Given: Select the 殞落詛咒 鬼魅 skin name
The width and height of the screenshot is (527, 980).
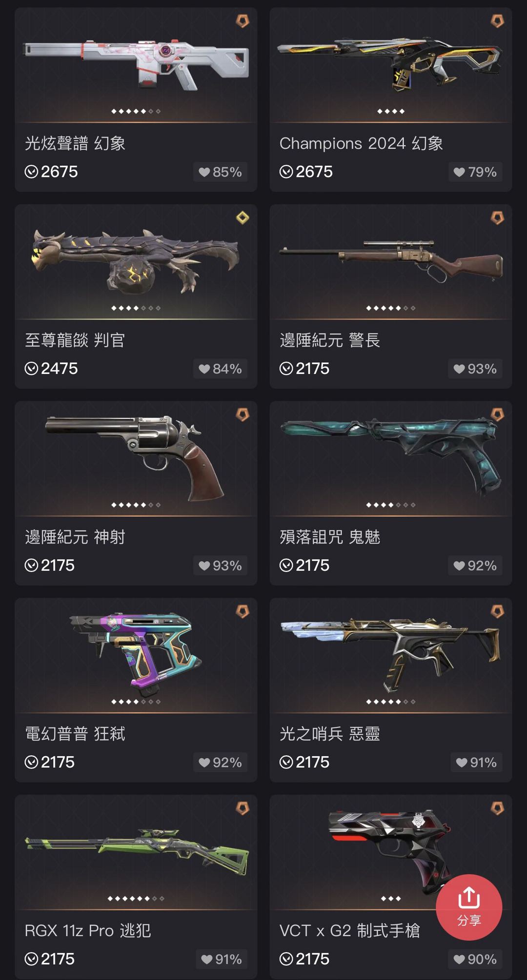Looking at the screenshot, I should pyautogui.click(x=330, y=537).
